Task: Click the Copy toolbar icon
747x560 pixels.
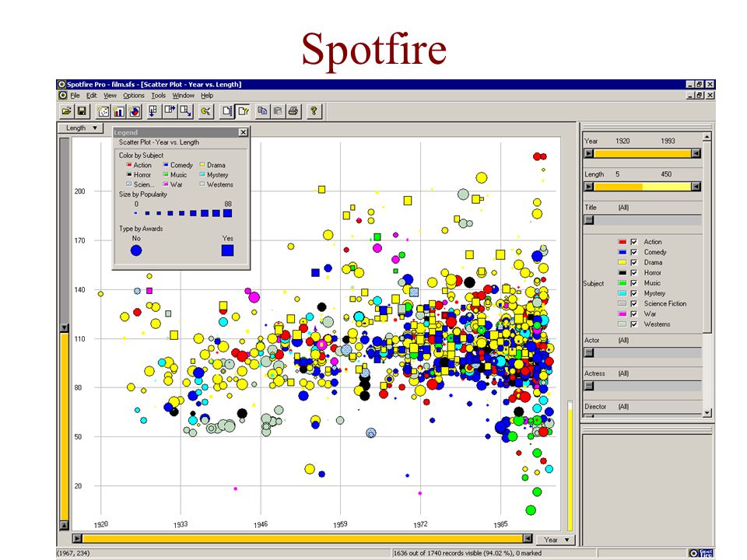Action: (x=262, y=111)
